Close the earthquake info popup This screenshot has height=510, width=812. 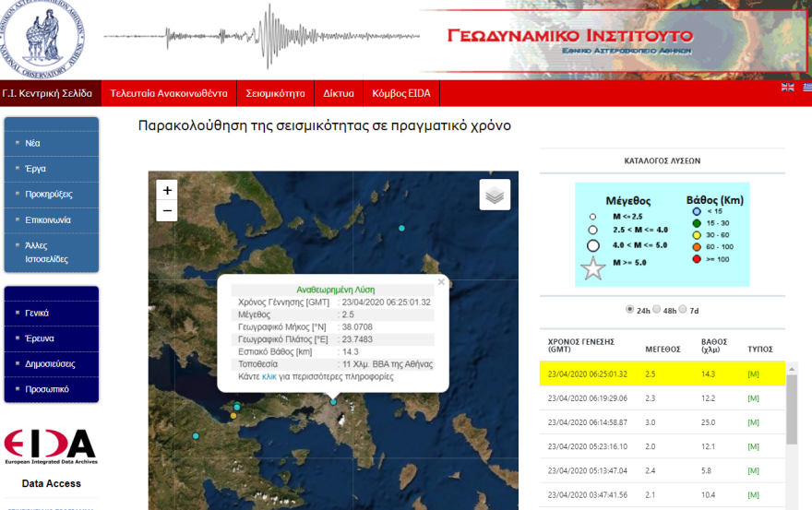click(x=441, y=282)
